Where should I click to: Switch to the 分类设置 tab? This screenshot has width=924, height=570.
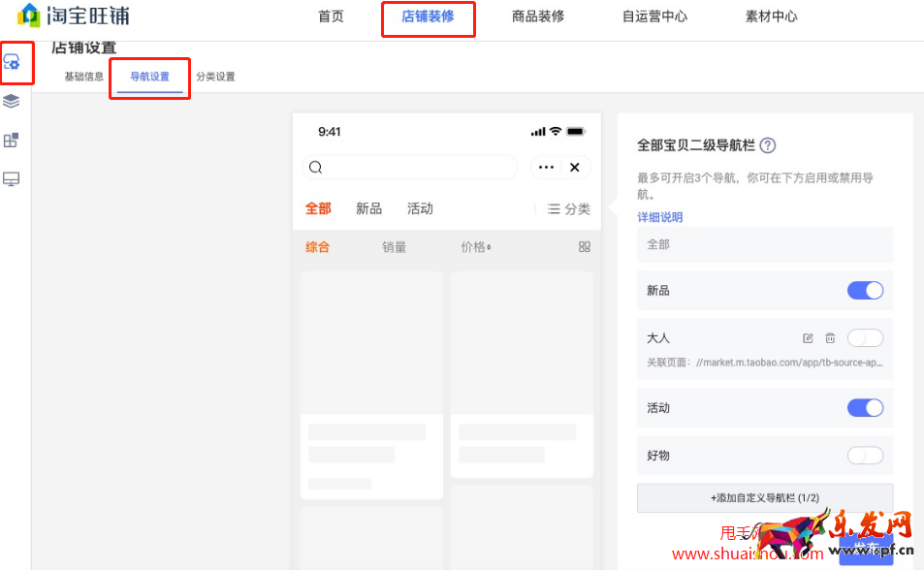click(215, 75)
